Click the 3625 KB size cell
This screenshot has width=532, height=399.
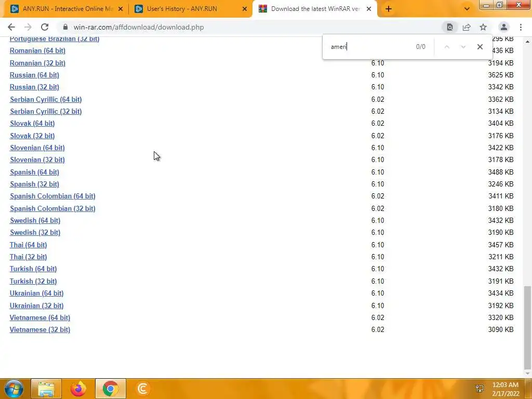[x=501, y=75]
